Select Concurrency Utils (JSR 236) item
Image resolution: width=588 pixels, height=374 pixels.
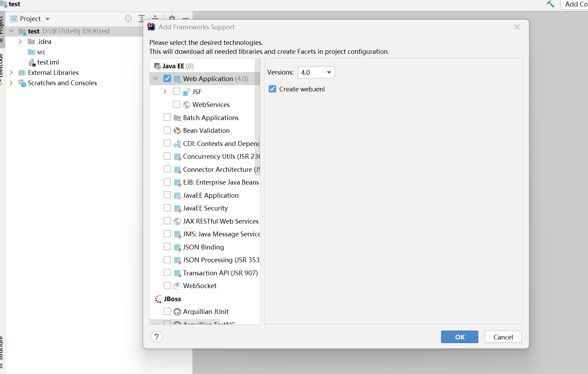tap(221, 156)
